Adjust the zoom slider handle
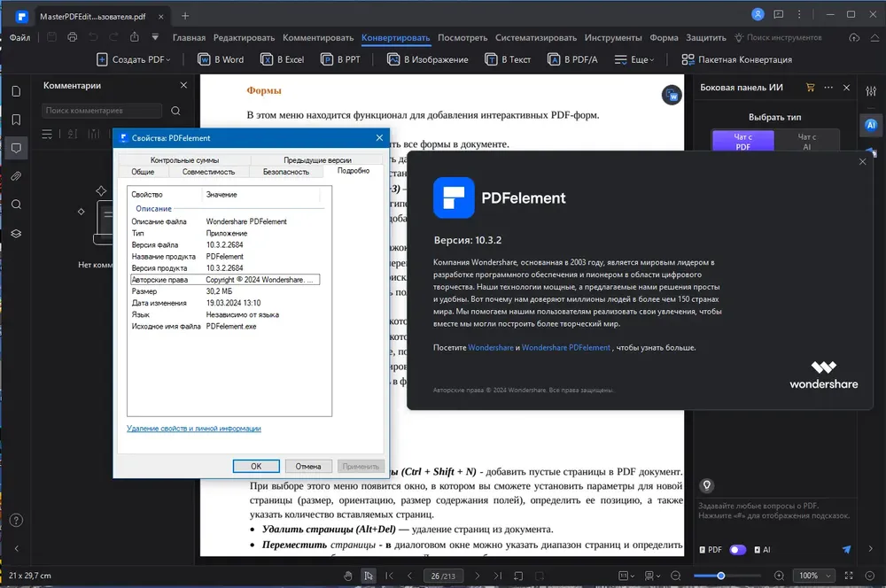The height and width of the screenshot is (588, 886). pos(721,576)
